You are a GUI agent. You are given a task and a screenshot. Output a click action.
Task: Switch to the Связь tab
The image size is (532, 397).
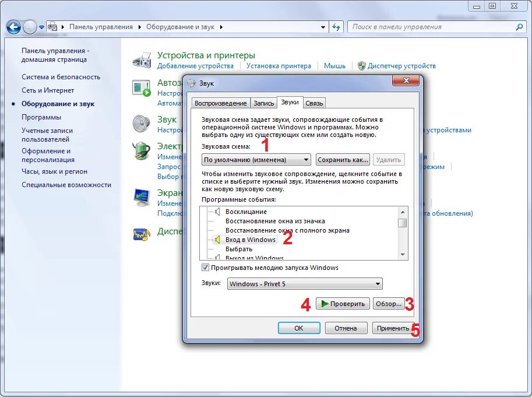click(x=314, y=103)
